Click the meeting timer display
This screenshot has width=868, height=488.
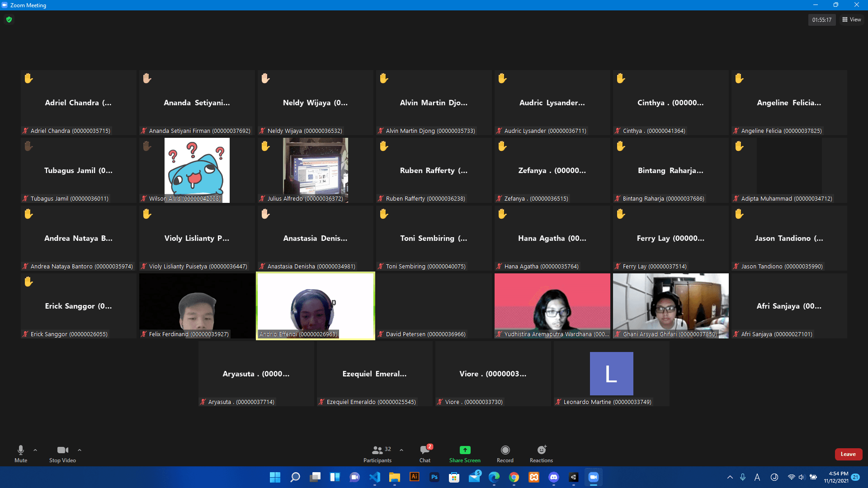(821, 19)
